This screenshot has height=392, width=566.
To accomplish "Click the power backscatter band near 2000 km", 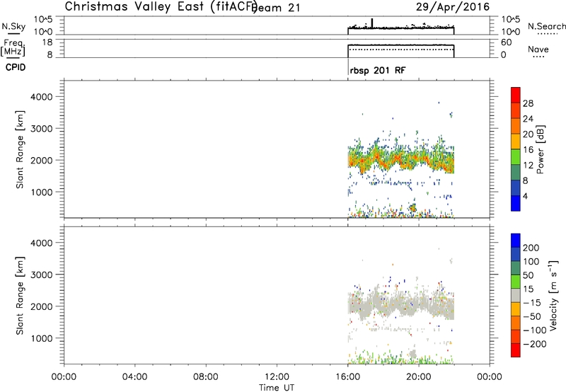I will click(400, 159).
